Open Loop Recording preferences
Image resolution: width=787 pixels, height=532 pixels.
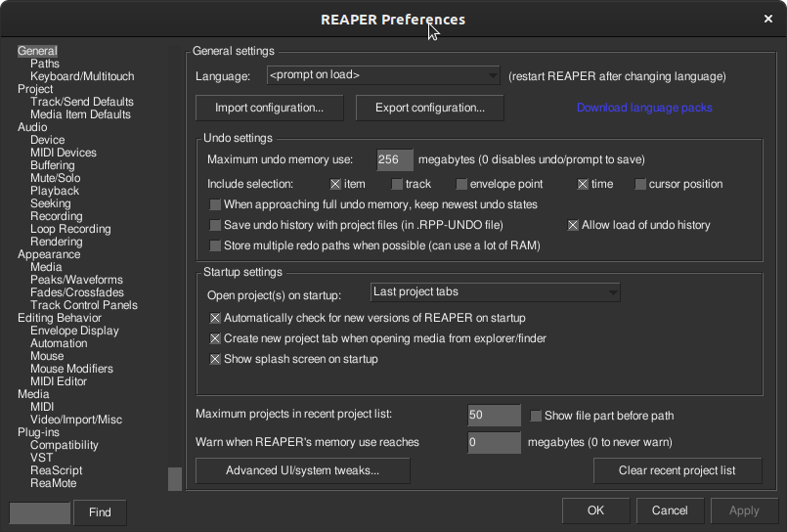(70, 229)
